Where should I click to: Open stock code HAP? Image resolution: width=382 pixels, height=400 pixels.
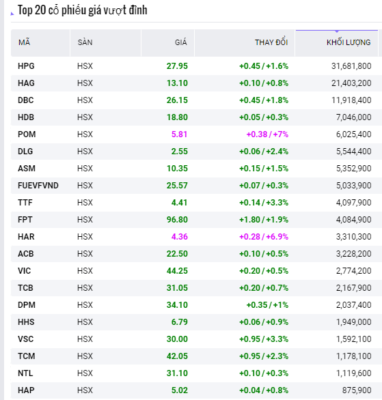26,390
